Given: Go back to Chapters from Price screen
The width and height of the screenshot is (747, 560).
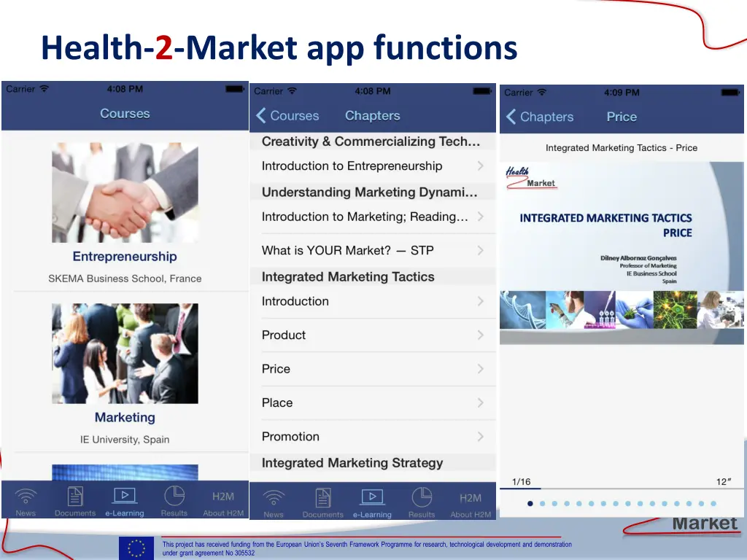Looking at the screenshot, I should [x=540, y=117].
